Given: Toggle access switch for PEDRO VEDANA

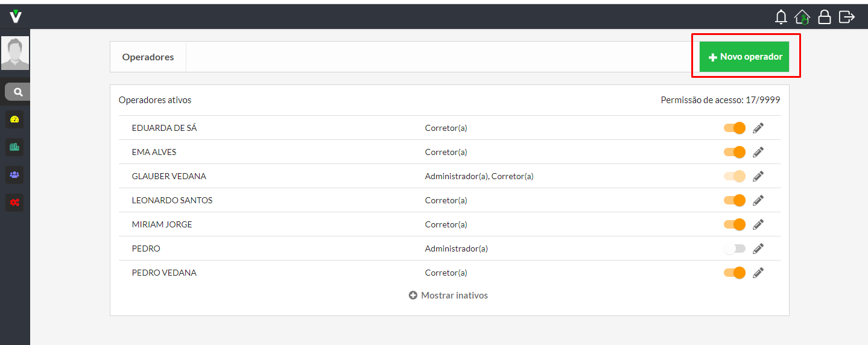Looking at the screenshot, I should [x=735, y=273].
